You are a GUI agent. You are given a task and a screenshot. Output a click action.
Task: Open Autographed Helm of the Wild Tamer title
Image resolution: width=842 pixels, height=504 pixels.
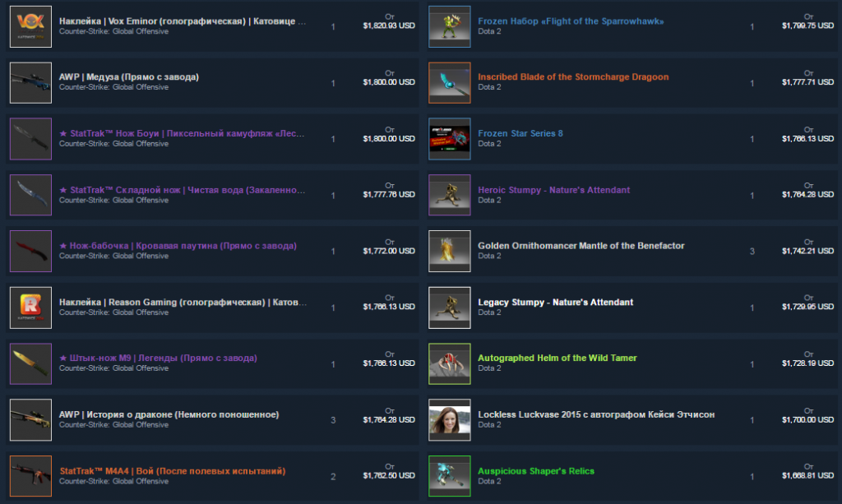click(x=557, y=358)
